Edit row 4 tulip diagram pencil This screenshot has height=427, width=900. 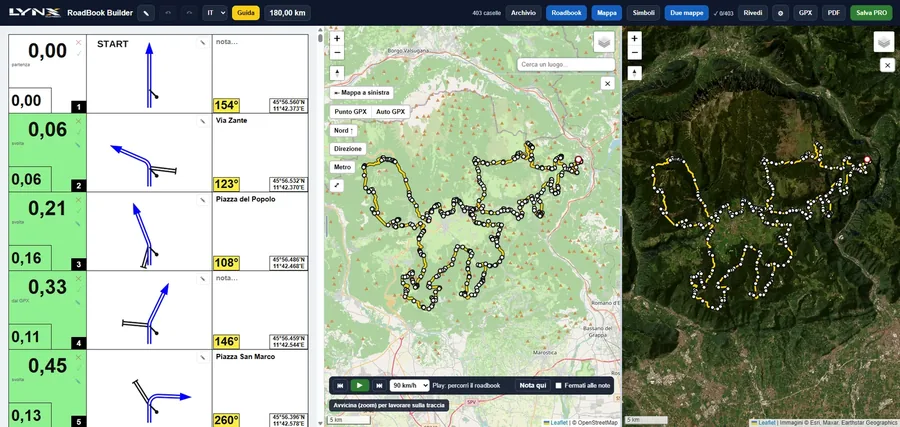click(x=202, y=279)
